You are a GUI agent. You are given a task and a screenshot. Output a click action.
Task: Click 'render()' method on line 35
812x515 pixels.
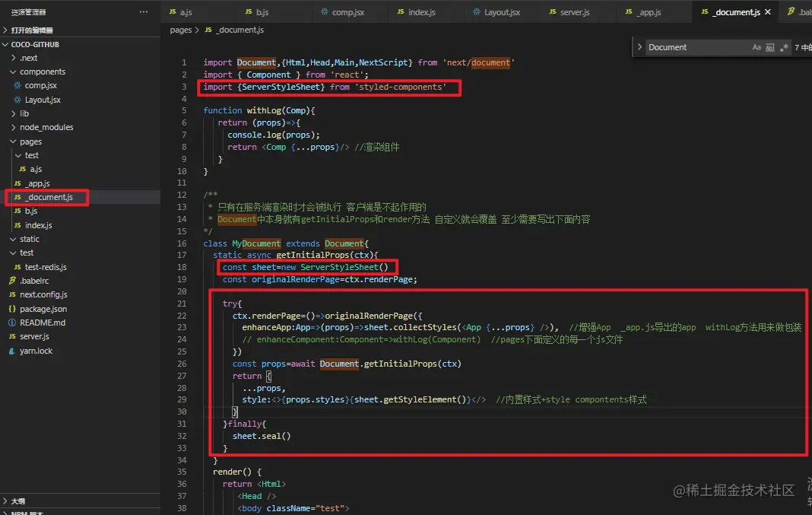[x=232, y=472]
